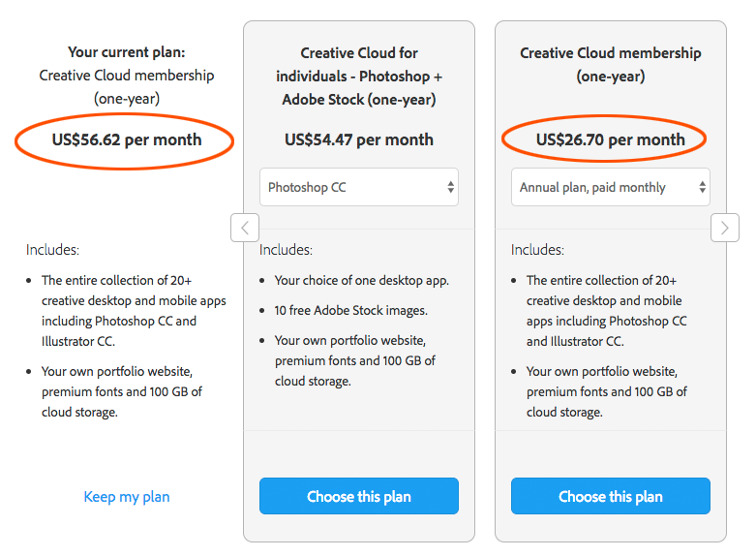The height and width of the screenshot is (557, 756).
Task: Click the 10 free Adobe Stock images bullet
Action: pos(351,310)
